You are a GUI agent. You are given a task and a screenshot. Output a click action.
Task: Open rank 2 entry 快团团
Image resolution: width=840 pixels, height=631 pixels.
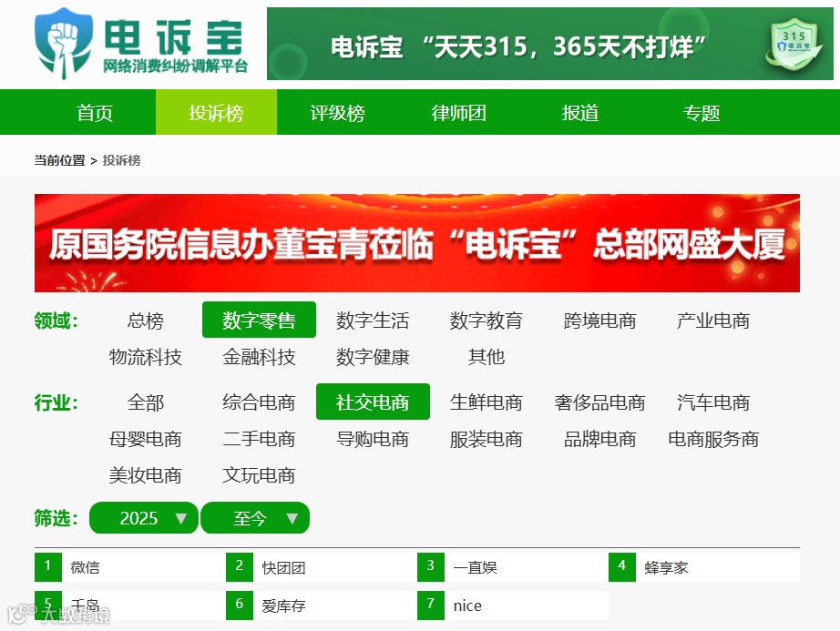click(x=322, y=566)
